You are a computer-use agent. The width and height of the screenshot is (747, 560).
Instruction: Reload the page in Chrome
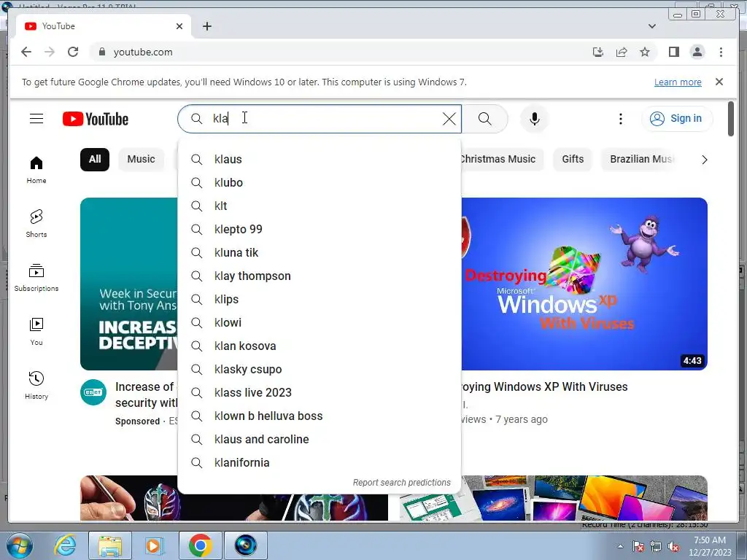[x=73, y=52]
